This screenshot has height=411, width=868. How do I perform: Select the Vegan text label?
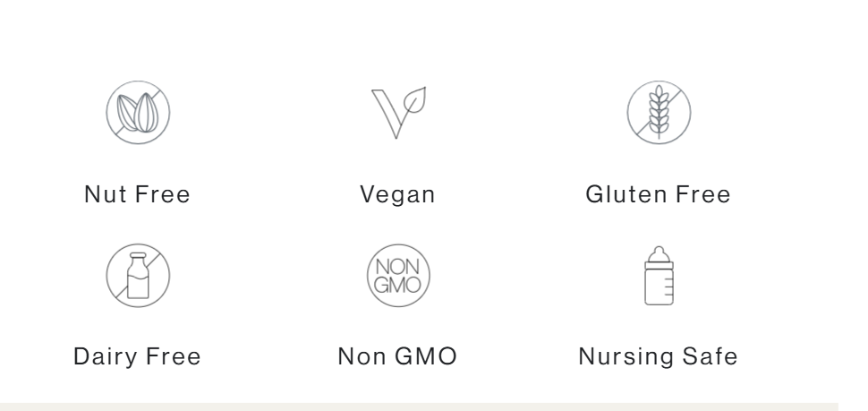(397, 194)
